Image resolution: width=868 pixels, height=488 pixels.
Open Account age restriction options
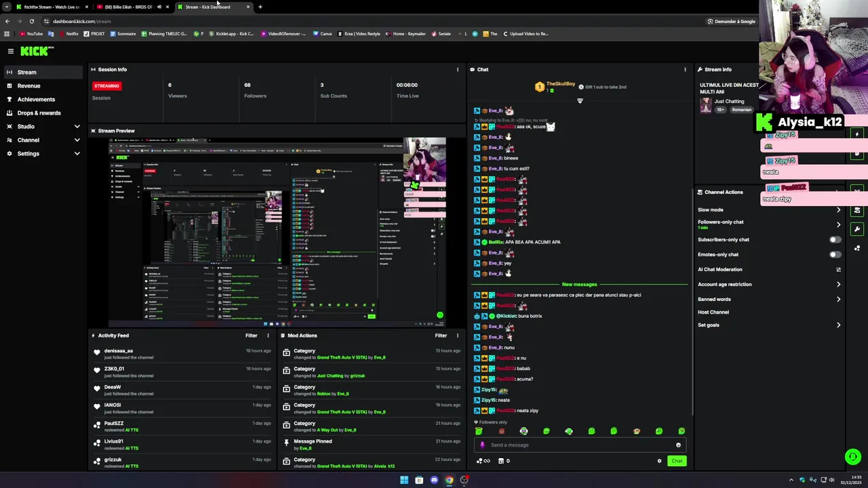pos(769,285)
